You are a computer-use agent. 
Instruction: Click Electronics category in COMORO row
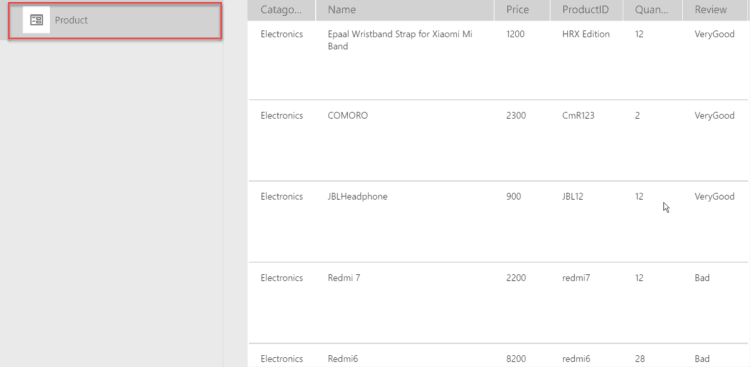click(282, 115)
